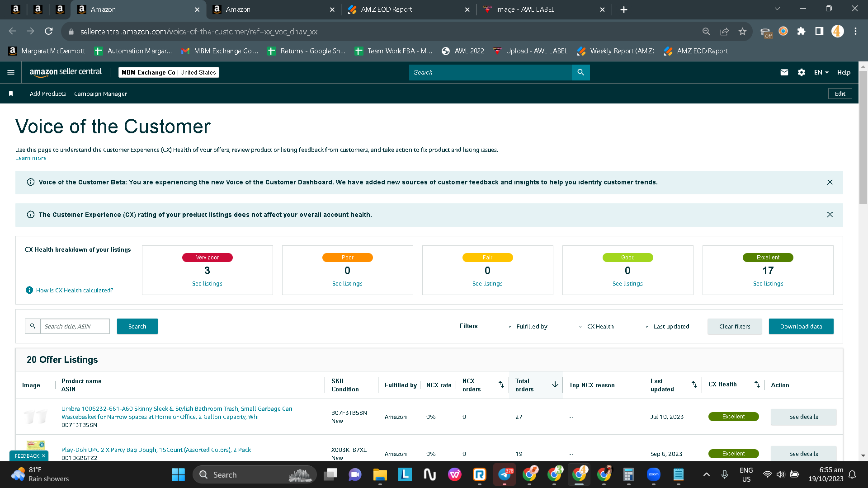
Task: Close the FEEDBACK tab
Action: tap(43, 456)
